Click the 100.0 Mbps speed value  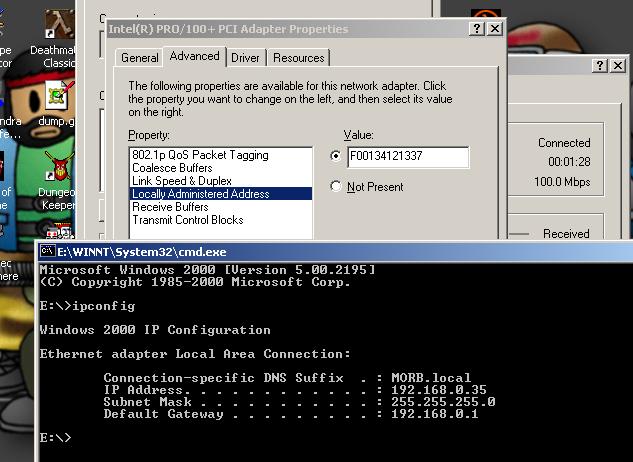(562, 182)
